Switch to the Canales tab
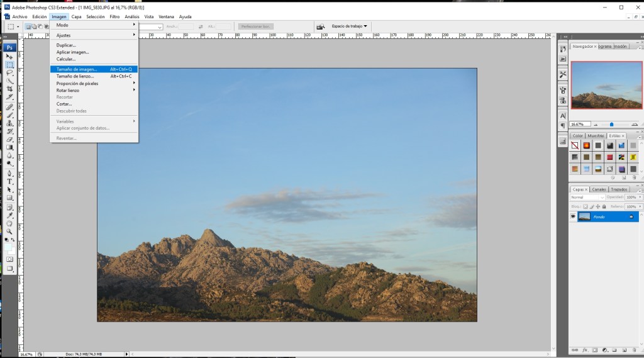Image resolution: width=644 pixels, height=358 pixels. tap(599, 189)
